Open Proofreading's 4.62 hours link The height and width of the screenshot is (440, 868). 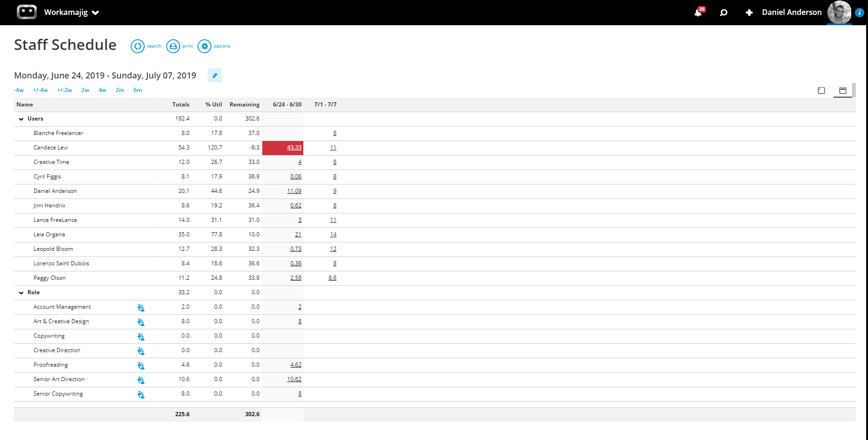click(x=296, y=365)
